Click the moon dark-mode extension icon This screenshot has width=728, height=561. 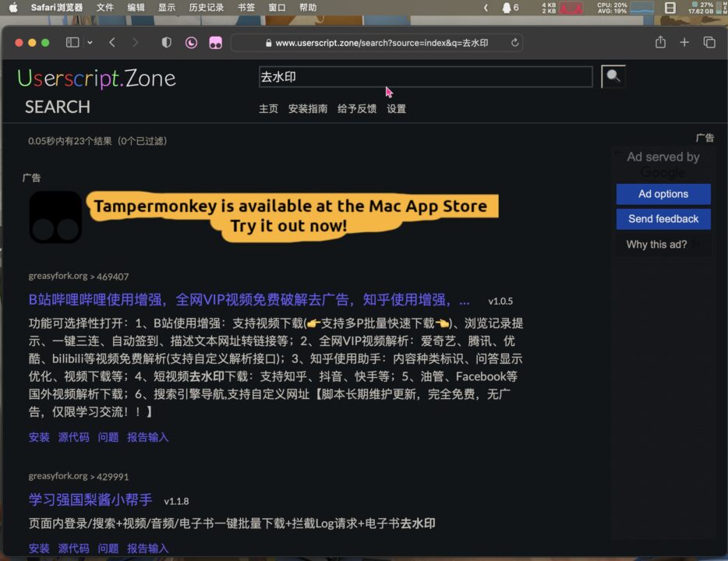191,43
